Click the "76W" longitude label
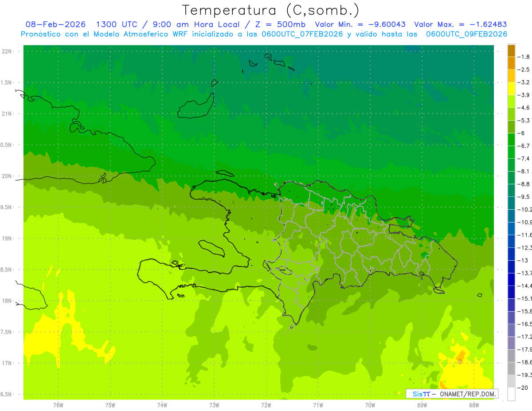 [x=58, y=405]
